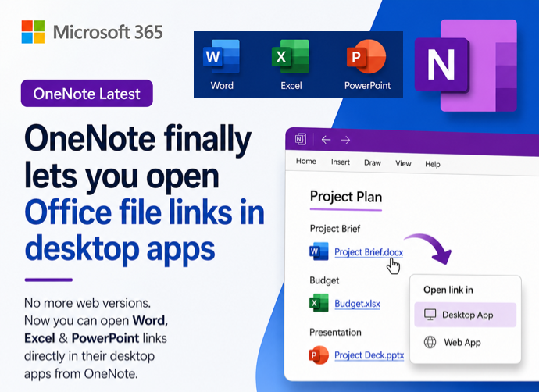
Task: Click Excel icon beside Budget.xlsx
Action: click(319, 303)
